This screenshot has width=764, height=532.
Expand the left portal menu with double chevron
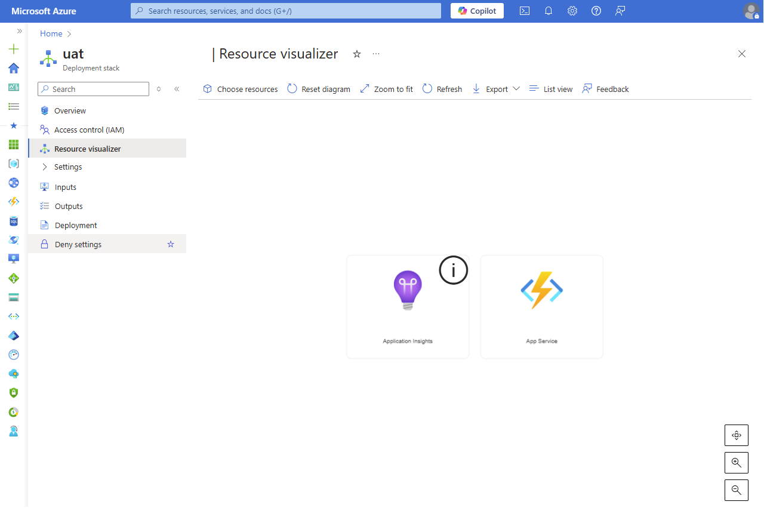[19, 31]
